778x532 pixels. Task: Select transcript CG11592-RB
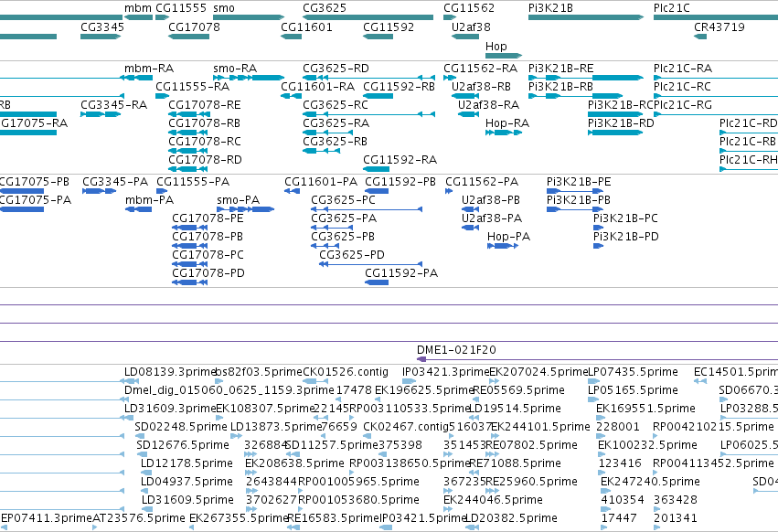tap(378, 96)
